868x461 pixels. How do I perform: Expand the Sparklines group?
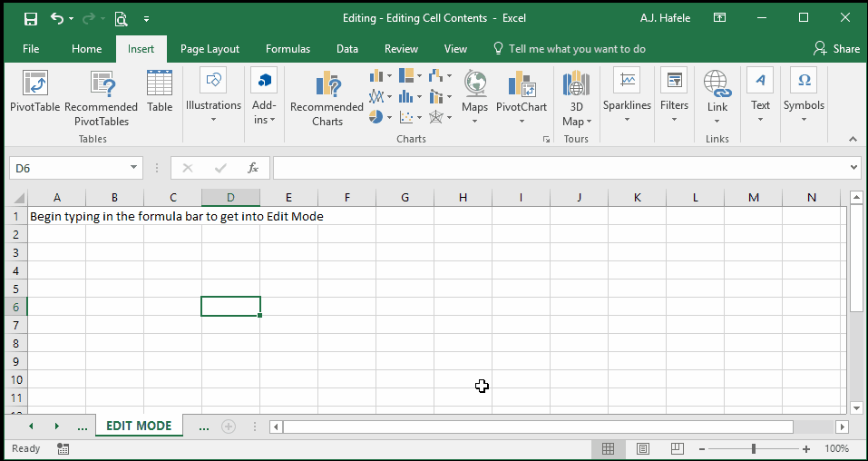pyautogui.click(x=628, y=97)
